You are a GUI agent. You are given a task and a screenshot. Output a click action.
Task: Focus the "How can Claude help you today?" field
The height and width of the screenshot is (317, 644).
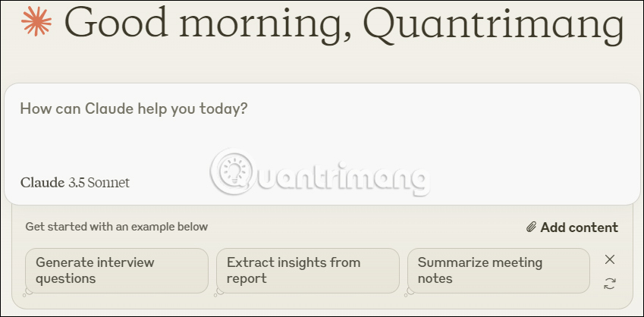(x=134, y=109)
